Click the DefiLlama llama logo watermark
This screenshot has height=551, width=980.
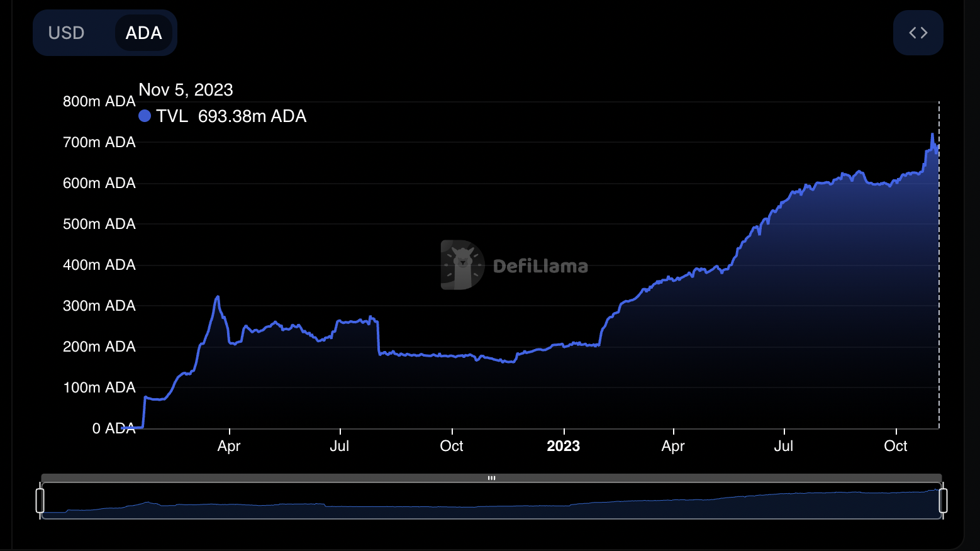(462, 265)
